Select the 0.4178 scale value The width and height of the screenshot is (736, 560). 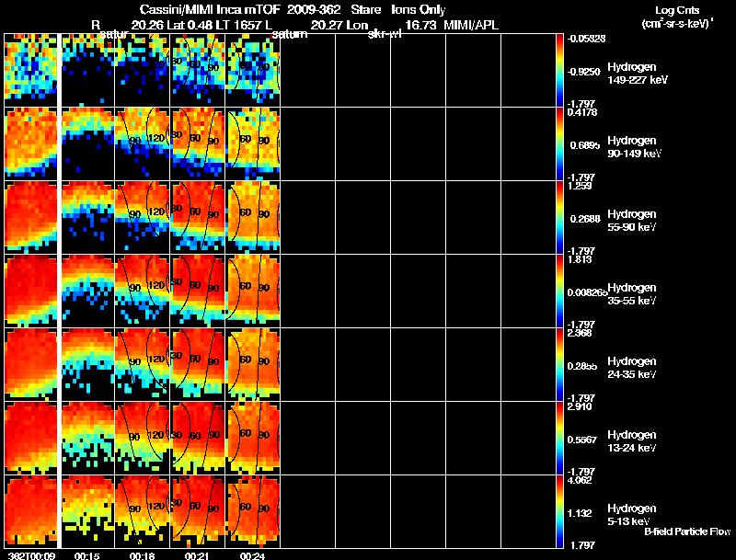(x=582, y=112)
